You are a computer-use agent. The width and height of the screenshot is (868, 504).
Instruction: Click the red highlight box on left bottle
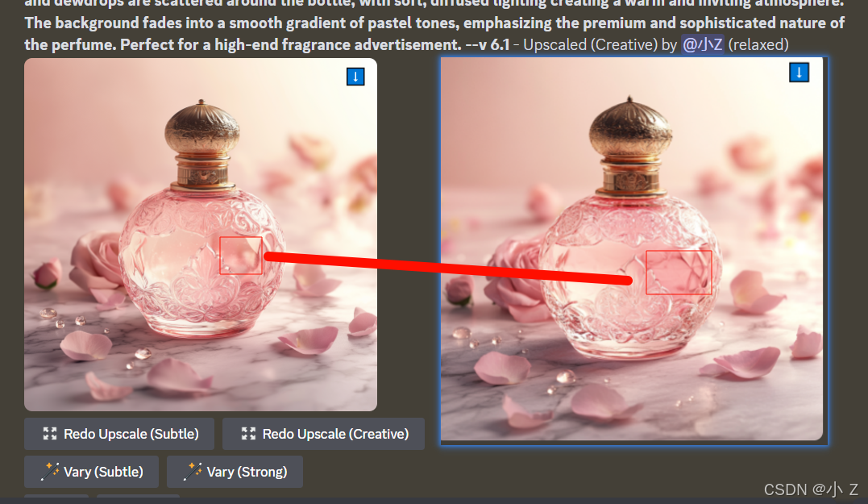[x=241, y=256]
